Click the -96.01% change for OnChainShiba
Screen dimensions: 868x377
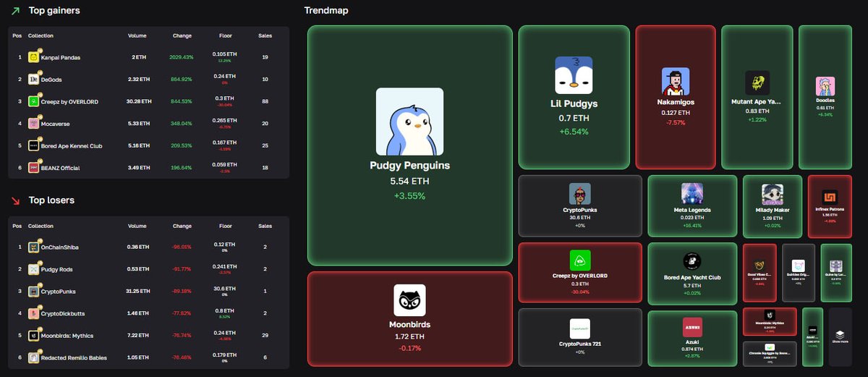[182, 247]
